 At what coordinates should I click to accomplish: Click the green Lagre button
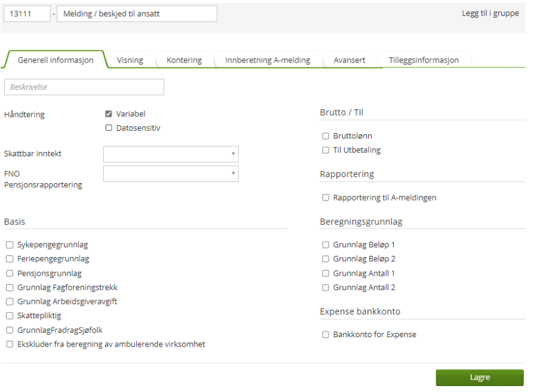pyautogui.click(x=480, y=377)
